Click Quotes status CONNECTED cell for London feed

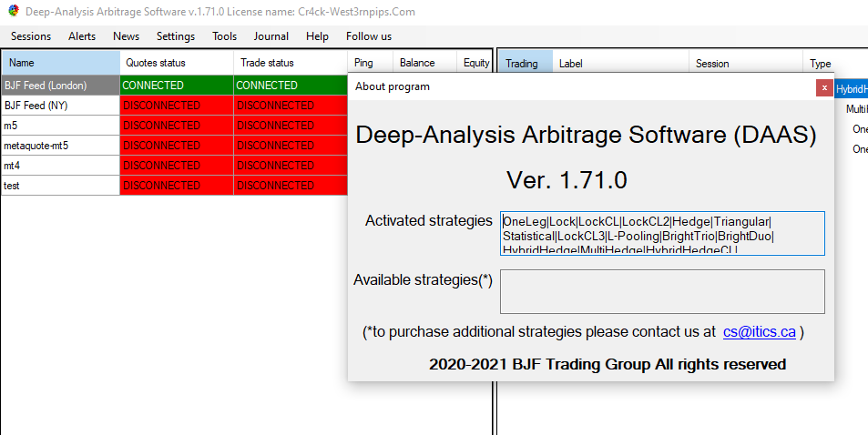coord(177,86)
